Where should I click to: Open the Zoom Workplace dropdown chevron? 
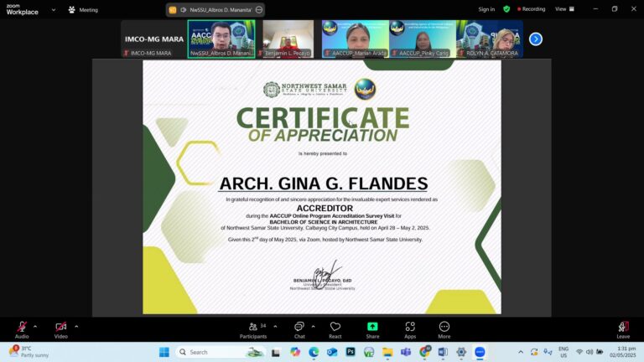click(x=54, y=10)
